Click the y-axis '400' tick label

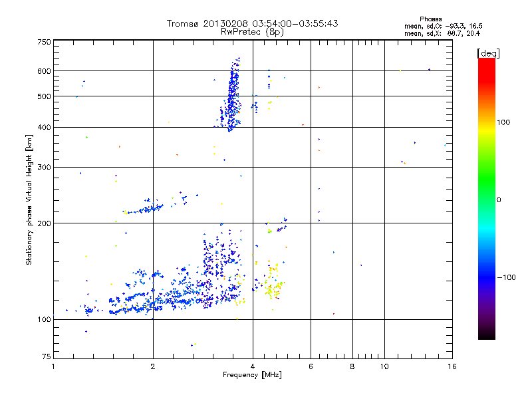click(x=45, y=127)
